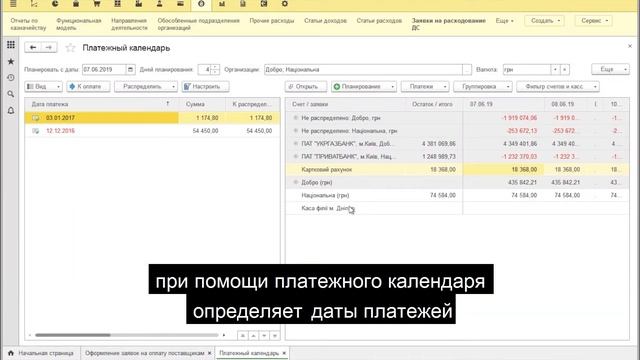The height and width of the screenshot is (360, 640).
Task: Open the Планирование dropdown
Action: click(364, 87)
